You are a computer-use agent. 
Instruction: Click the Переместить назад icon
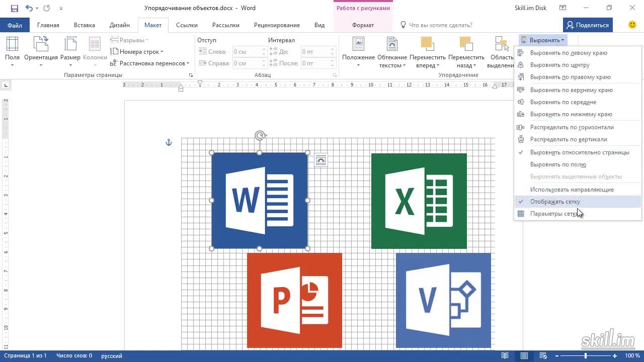pyautogui.click(x=466, y=44)
